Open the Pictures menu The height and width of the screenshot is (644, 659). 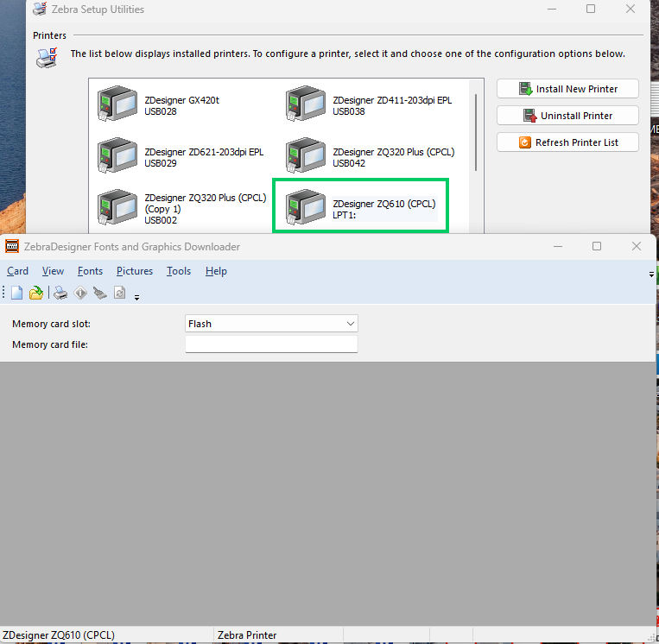coord(135,271)
